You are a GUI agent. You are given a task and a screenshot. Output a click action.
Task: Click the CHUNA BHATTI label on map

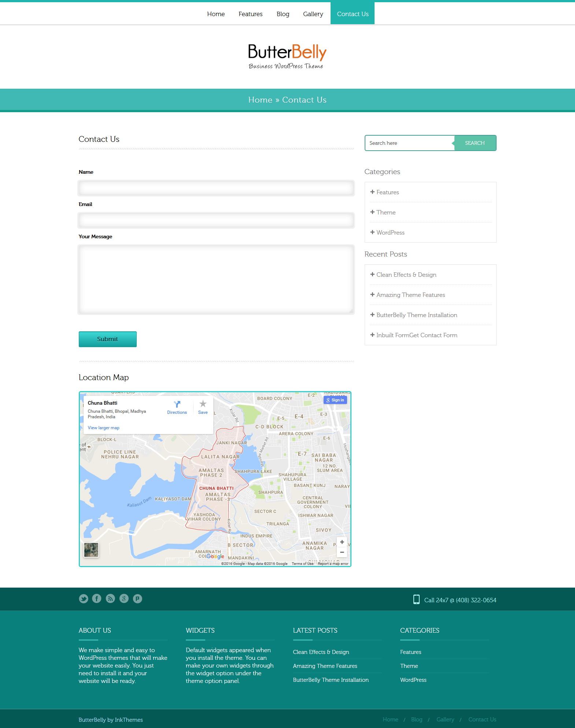(x=216, y=488)
